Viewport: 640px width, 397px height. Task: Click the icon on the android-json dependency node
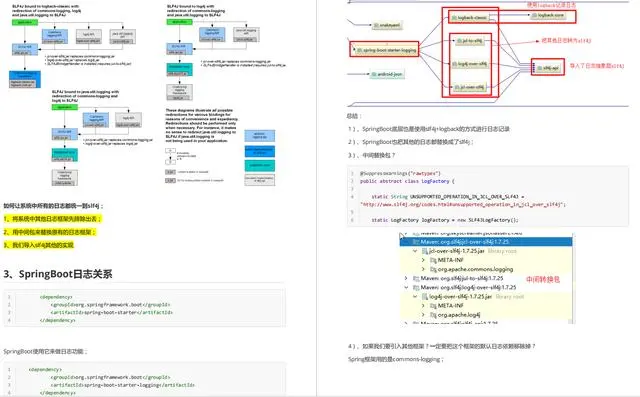pos(373,74)
